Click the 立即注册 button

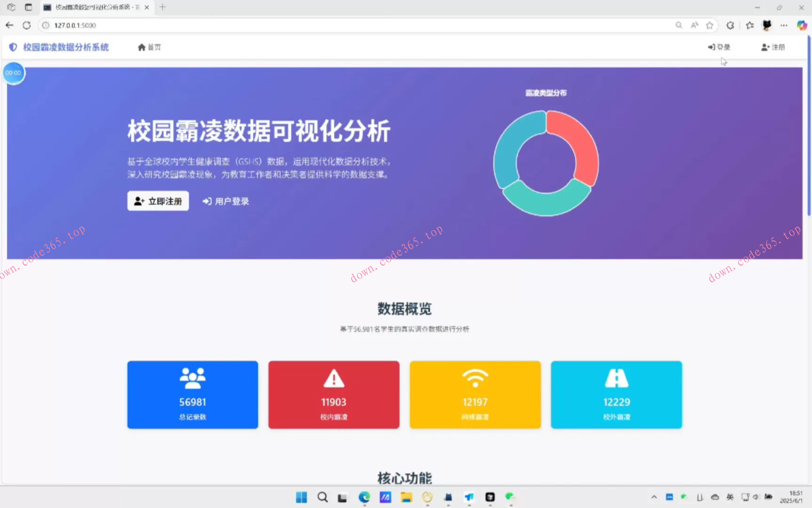157,201
